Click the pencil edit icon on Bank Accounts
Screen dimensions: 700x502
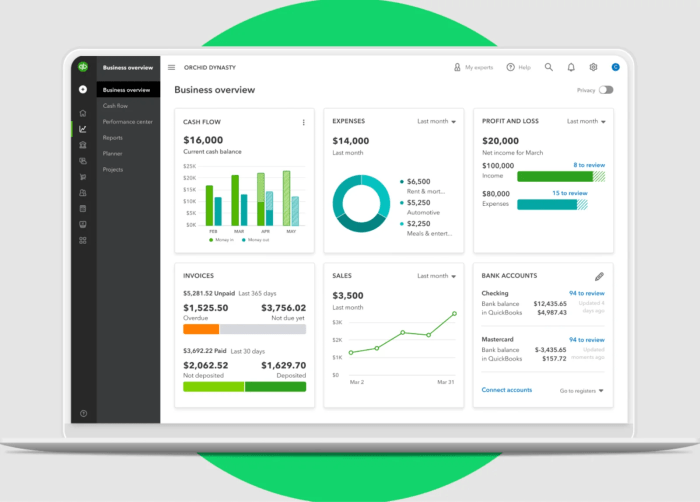(x=599, y=276)
